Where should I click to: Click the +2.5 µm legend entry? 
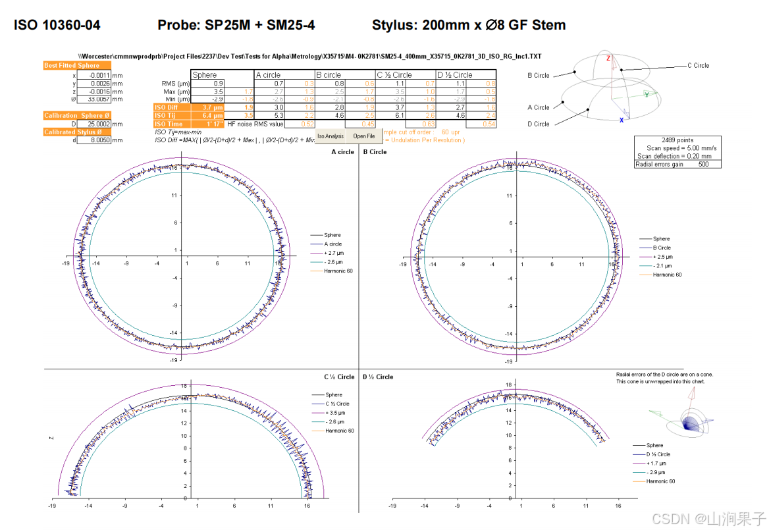pos(656,257)
